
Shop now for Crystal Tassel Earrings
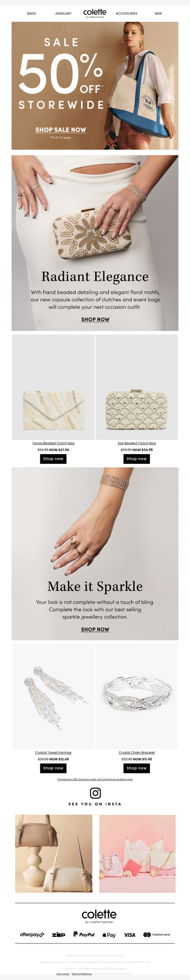[53, 768]
